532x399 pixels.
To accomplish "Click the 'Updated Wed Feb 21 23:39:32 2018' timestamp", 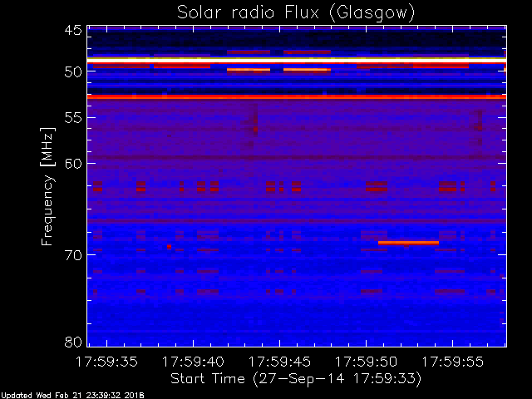I will pyautogui.click(x=72, y=396).
